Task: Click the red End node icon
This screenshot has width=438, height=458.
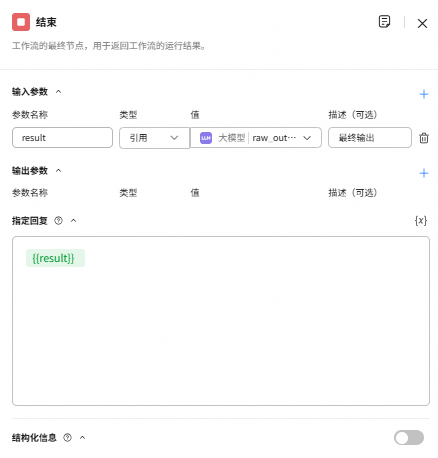Action: [21, 22]
